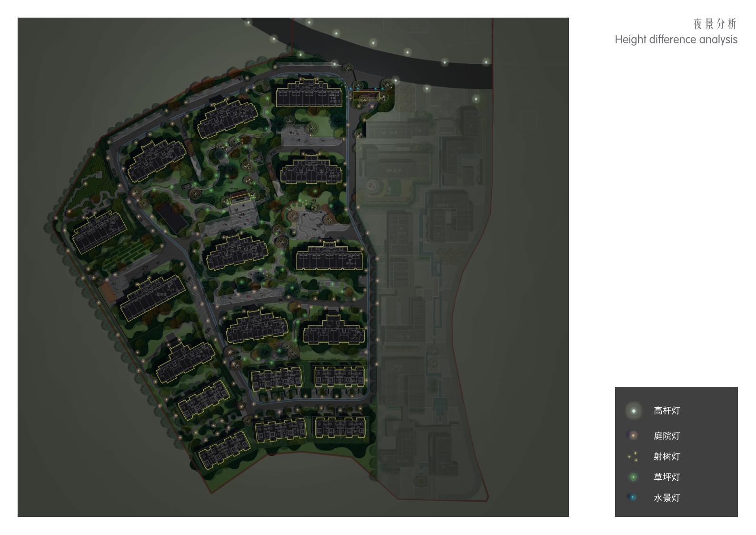The height and width of the screenshot is (535, 756).
Task: Click the 庭院灯 legend light icon
Action: (633, 435)
